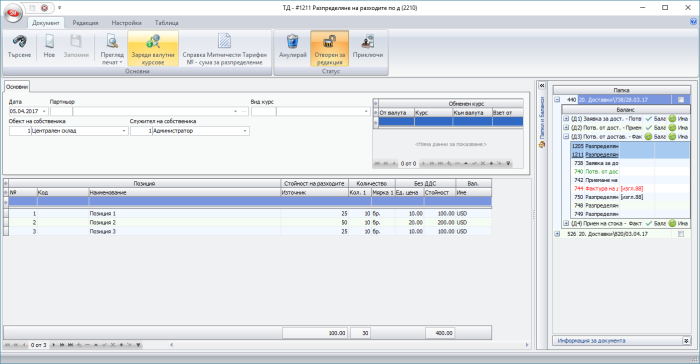Click horizontal scrollbar right arrow

click(x=527, y=345)
